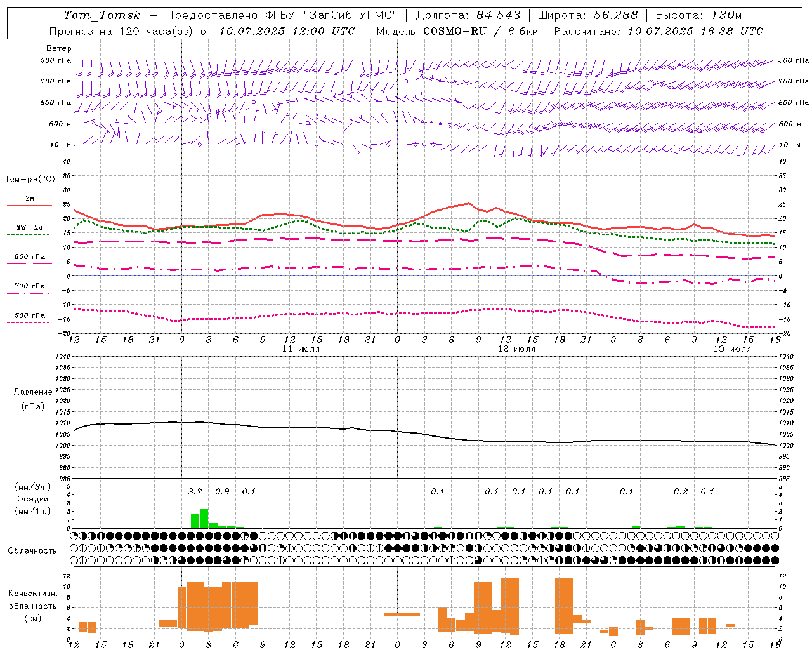Click the 'Прогноз на 120 часа(ов)' text
The width and height of the screenshot is (812, 650).
(x=122, y=31)
